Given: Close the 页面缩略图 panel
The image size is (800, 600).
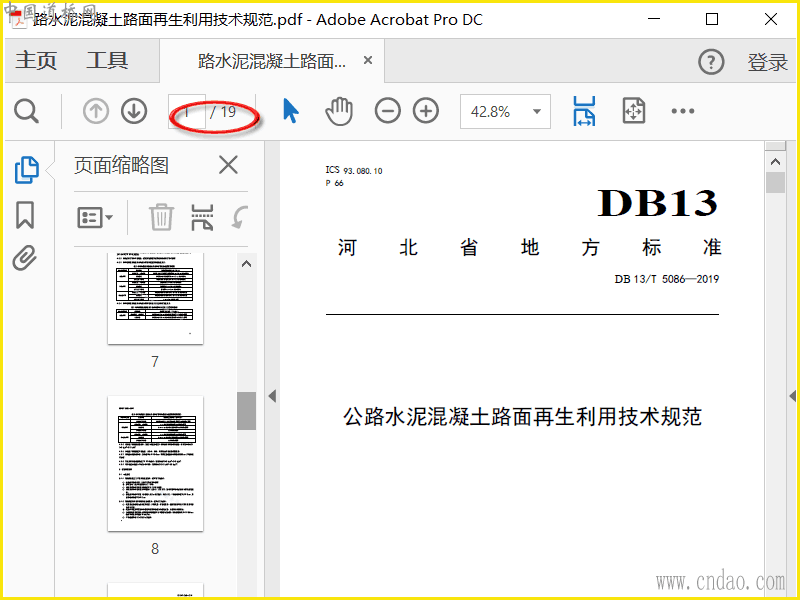Looking at the screenshot, I should point(228,165).
